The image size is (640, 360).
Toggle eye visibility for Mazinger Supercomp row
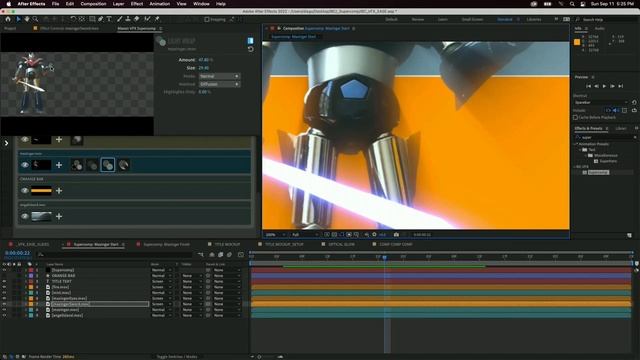[x=25, y=165]
